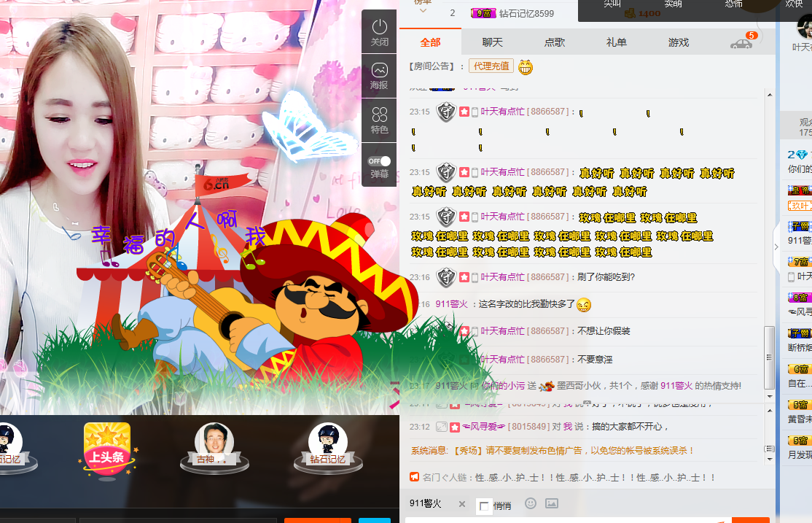Image resolution: width=812 pixels, height=523 pixels.
Task: Open the 礼单 tab
Action: pos(617,42)
